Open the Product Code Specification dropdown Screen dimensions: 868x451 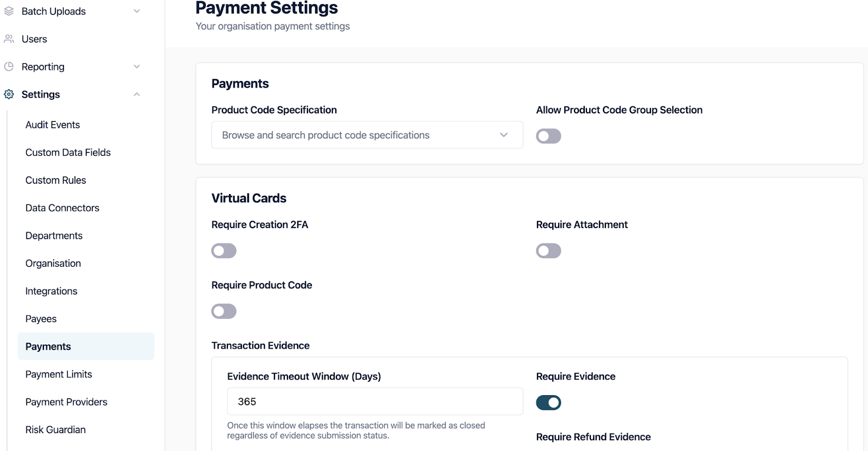click(367, 135)
